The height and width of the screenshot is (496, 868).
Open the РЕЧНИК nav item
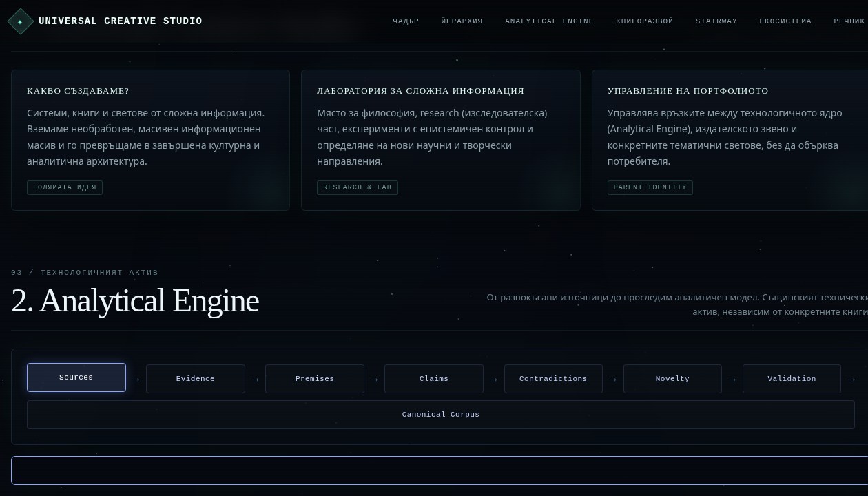pos(849,21)
